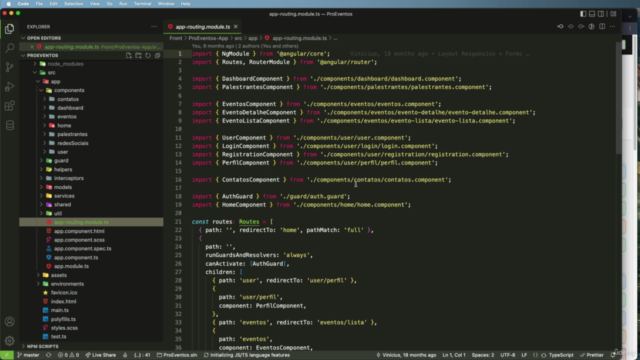Expand the contatos folder
This screenshot has height=360, width=640.
pos(68,99)
